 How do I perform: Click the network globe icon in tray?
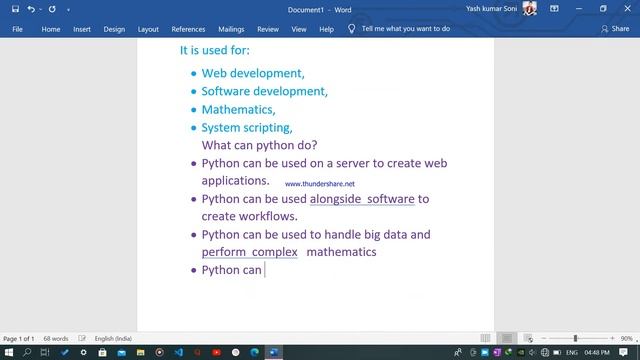(x=544, y=352)
